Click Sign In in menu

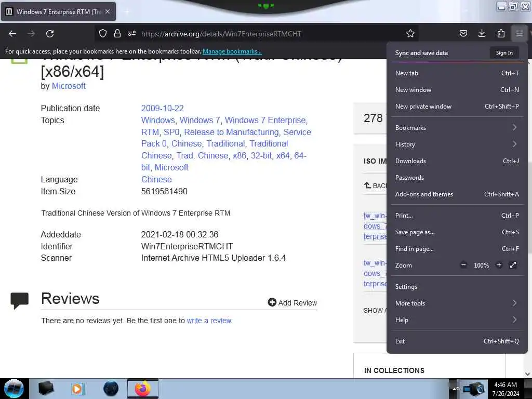[504, 53]
